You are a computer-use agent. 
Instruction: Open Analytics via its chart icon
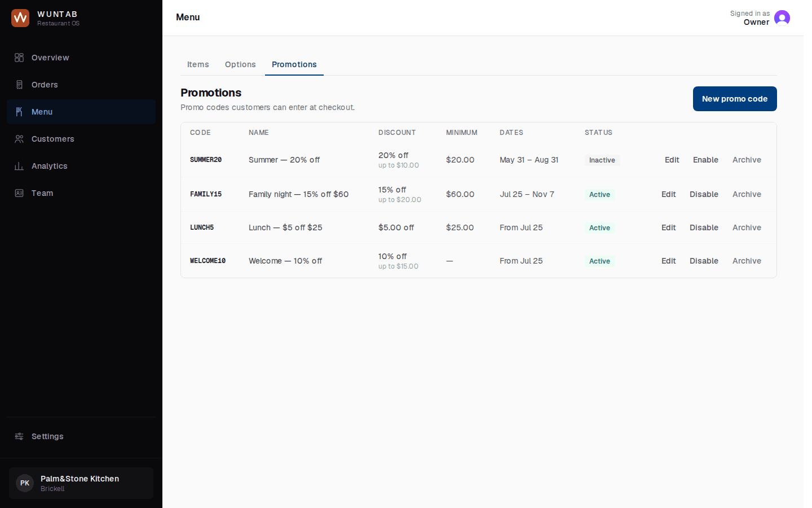tap(19, 166)
